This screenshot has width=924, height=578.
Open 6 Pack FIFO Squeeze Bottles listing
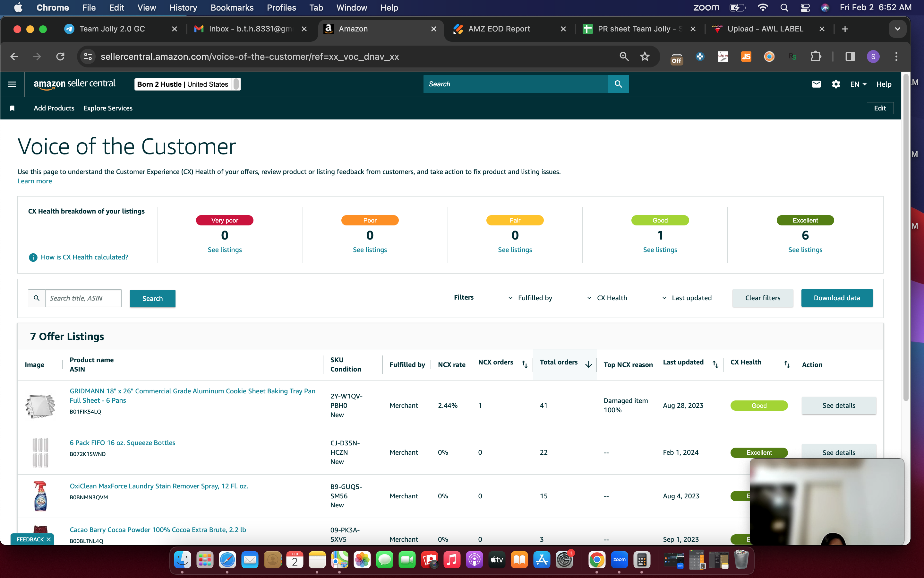coord(122,443)
